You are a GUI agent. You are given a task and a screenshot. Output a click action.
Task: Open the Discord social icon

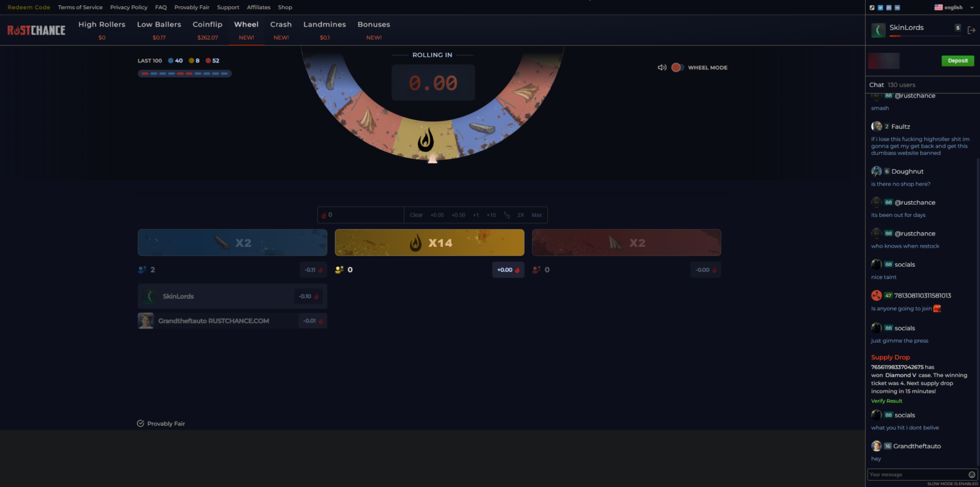click(x=889, y=7)
